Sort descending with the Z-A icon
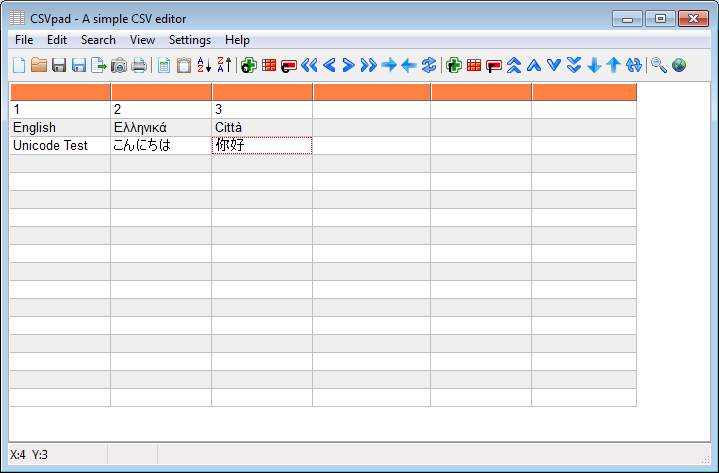The width and height of the screenshot is (719, 473). 224,65
